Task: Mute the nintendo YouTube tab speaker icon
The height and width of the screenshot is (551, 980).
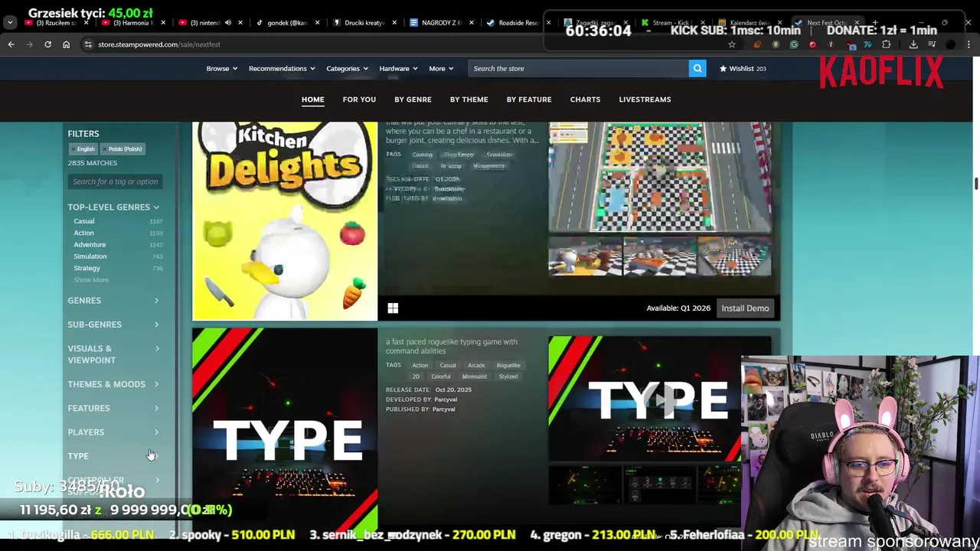Action: point(227,23)
